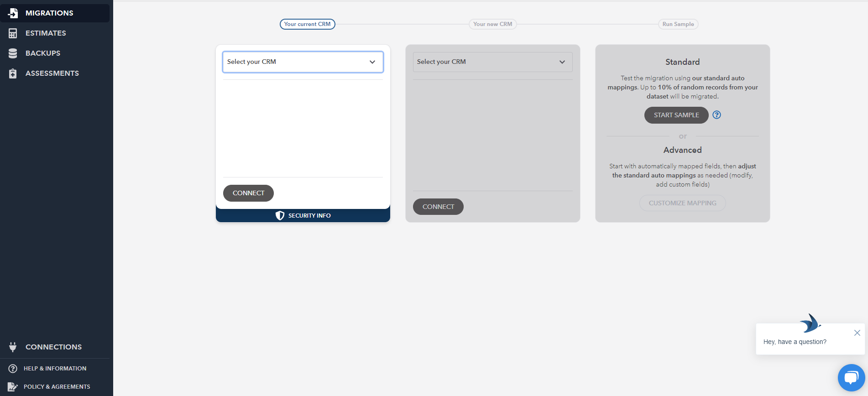Screen dimensions: 868x396
Task: Open the chat bubble launcher
Action: (x=852, y=378)
